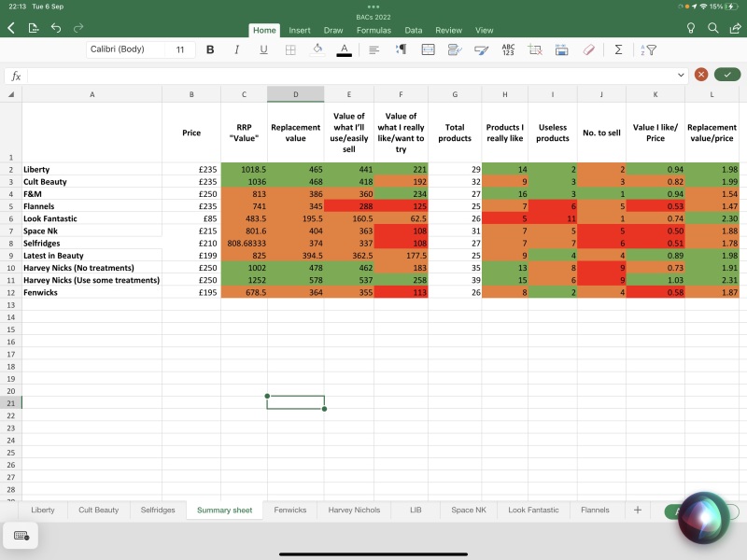Image resolution: width=747 pixels, height=560 pixels.
Task: Switch to the Formulas ribbon tab
Action: 373,30
